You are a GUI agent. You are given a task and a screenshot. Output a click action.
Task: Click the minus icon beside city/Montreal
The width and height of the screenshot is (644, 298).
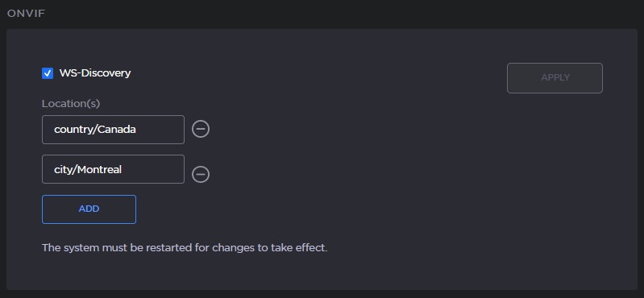tap(201, 175)
